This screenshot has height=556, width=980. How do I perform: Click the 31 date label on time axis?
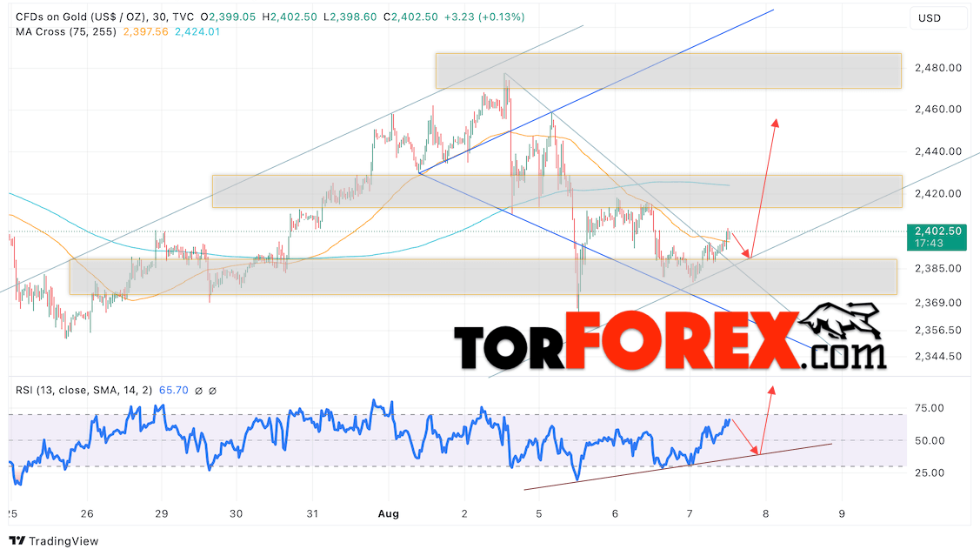[x=312, y=514]
